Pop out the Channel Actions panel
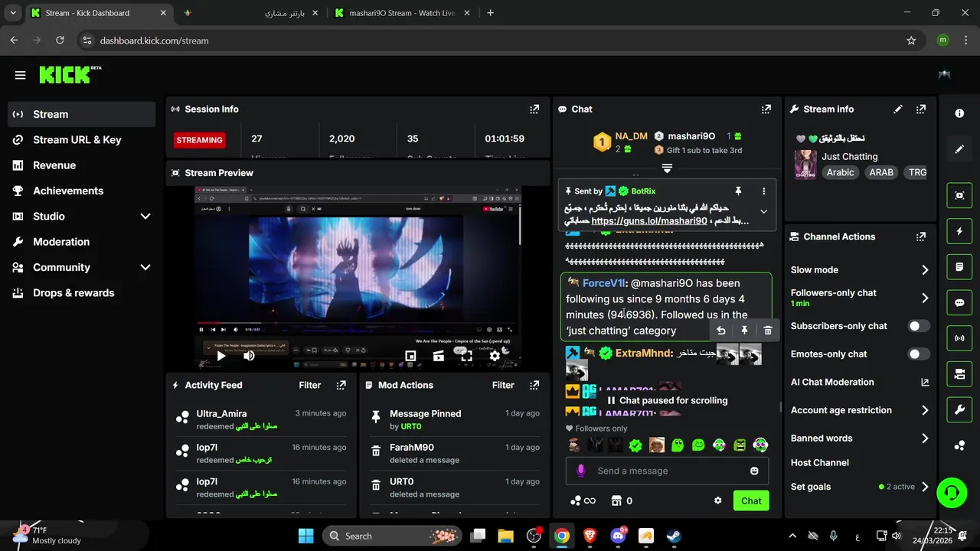The image size is (980, 551). pyautogui.click(x=921, y=237)
